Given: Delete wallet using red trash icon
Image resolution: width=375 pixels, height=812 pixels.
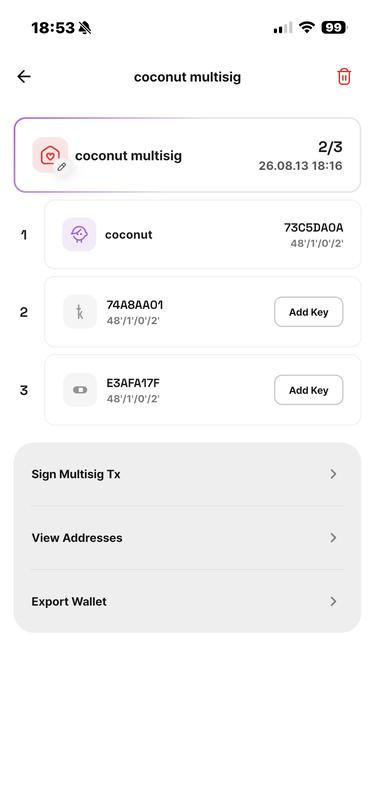Looking at the screenshot, I should (344, 77).
